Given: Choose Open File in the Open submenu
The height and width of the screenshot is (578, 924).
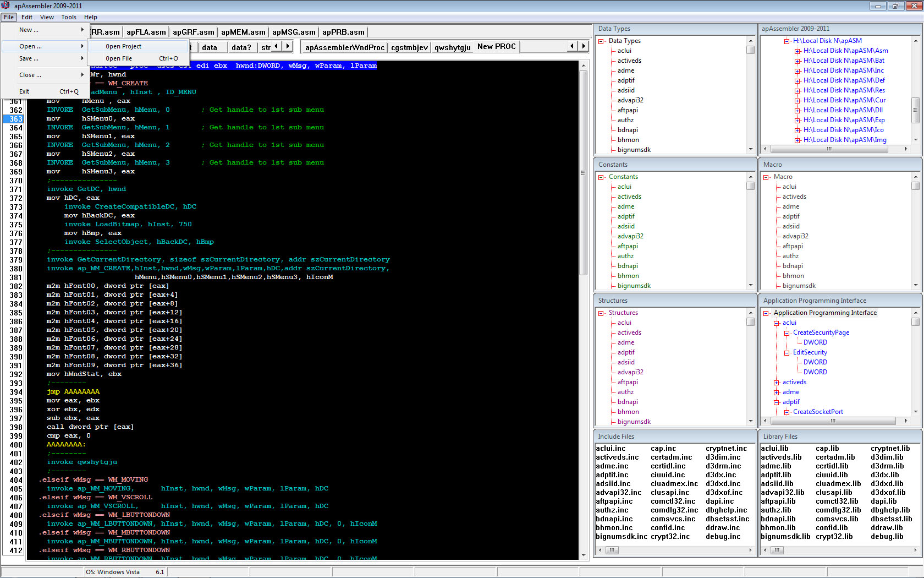Looking at the screenshot, I should coord(119,58).
